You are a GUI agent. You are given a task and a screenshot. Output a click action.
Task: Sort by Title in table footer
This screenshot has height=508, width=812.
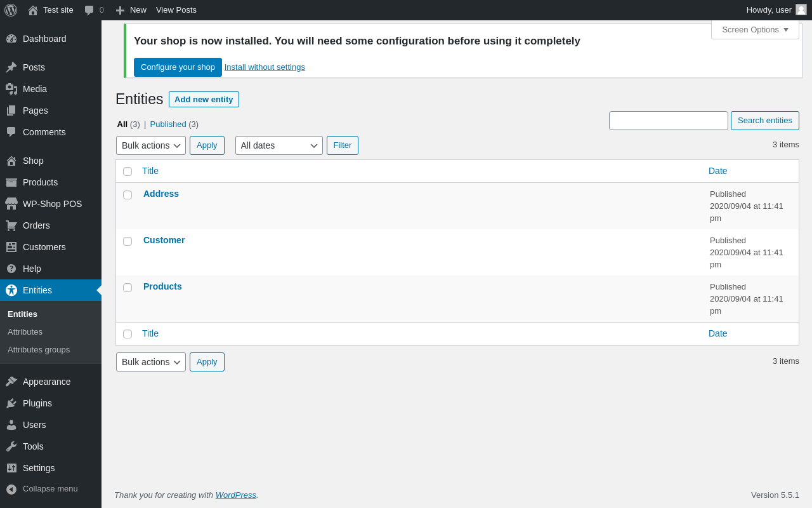tap(150, 333)
